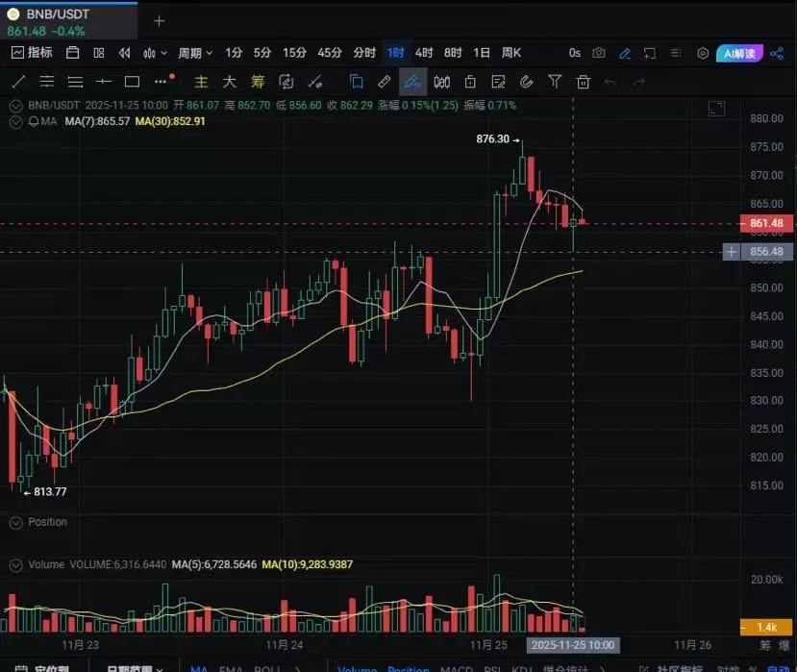797x672 pixels.
Task: Select the rectangle drawing tool
Action: click(x=132, y=82)
